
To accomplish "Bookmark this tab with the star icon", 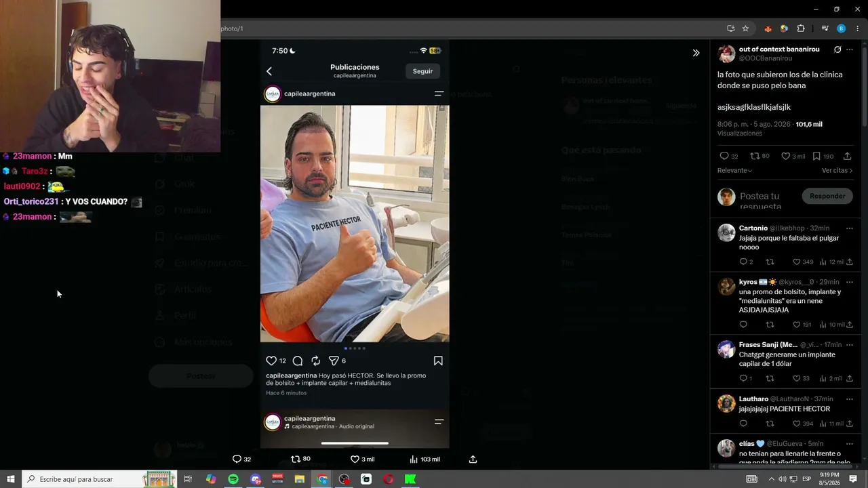I will click(745, 28).
